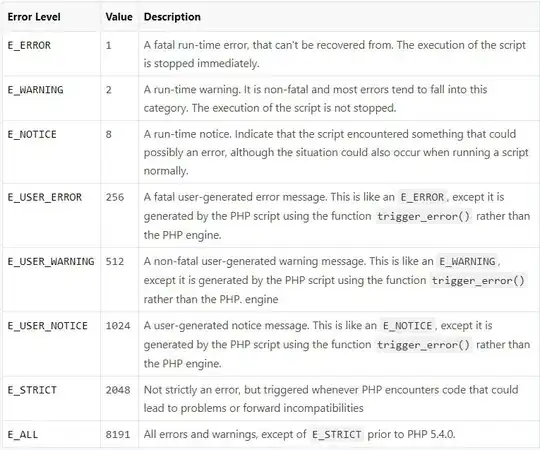Viewport: 540px width, 450px height.
Task: Click the E_USER_NOTICE constant cell
Action: click(x=48, y=326)
